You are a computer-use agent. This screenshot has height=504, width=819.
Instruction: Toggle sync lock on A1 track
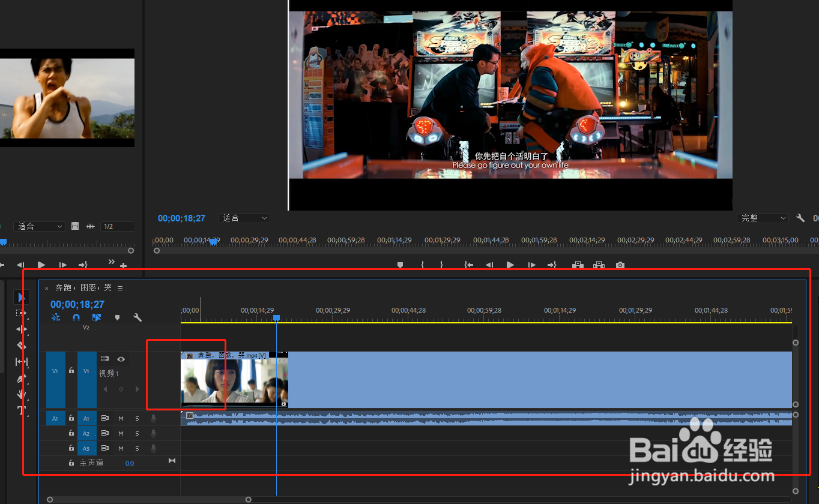coord(104,418)
